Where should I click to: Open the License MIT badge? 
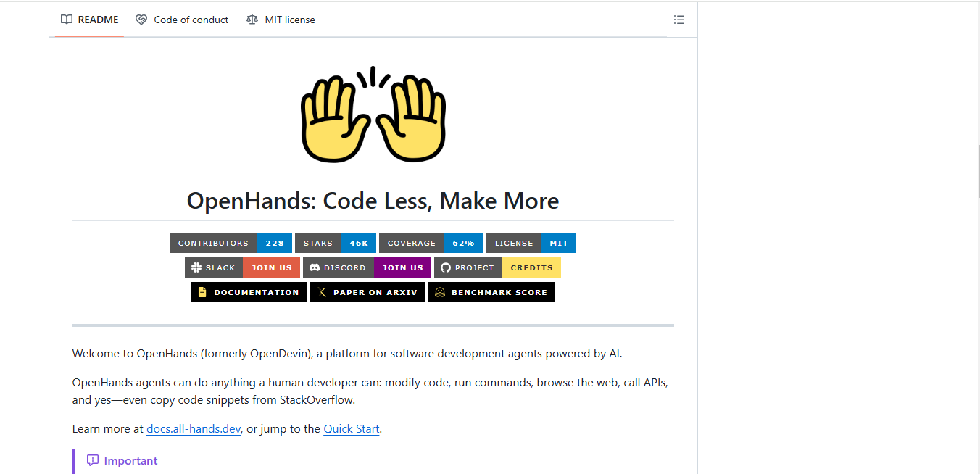click(x=531, y=243)
